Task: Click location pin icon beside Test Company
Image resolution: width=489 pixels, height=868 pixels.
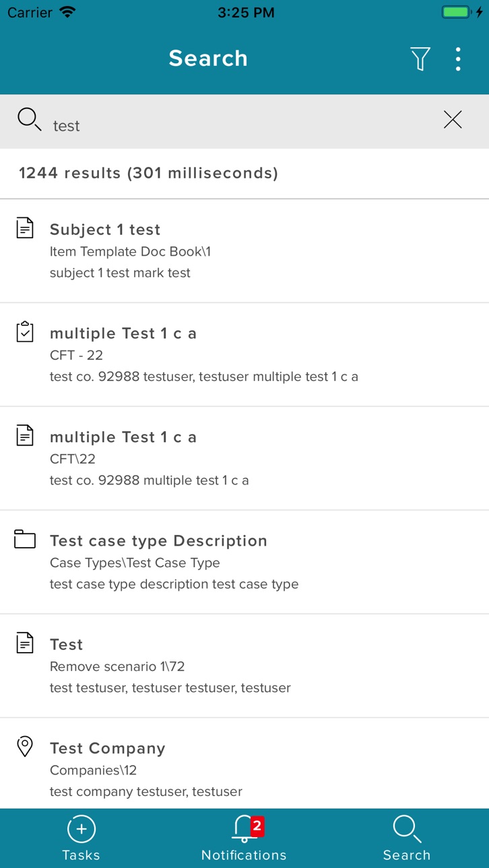Action: click(25, 746)
